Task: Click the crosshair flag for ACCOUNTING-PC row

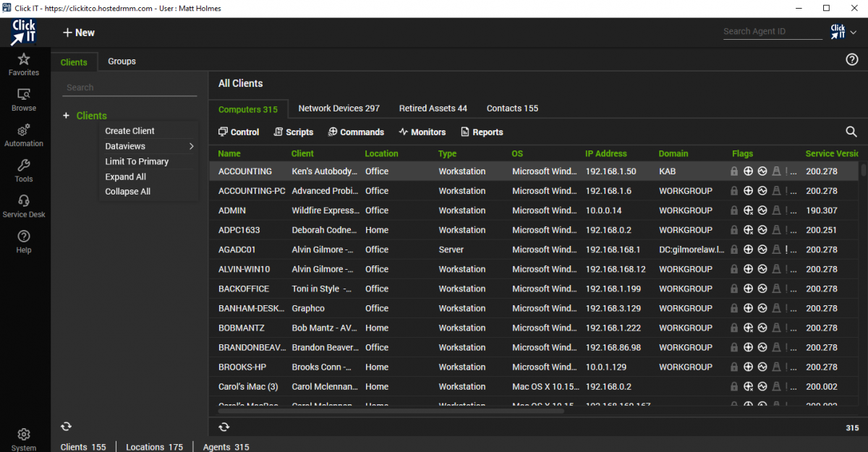Action: click(x=748, y=191)
